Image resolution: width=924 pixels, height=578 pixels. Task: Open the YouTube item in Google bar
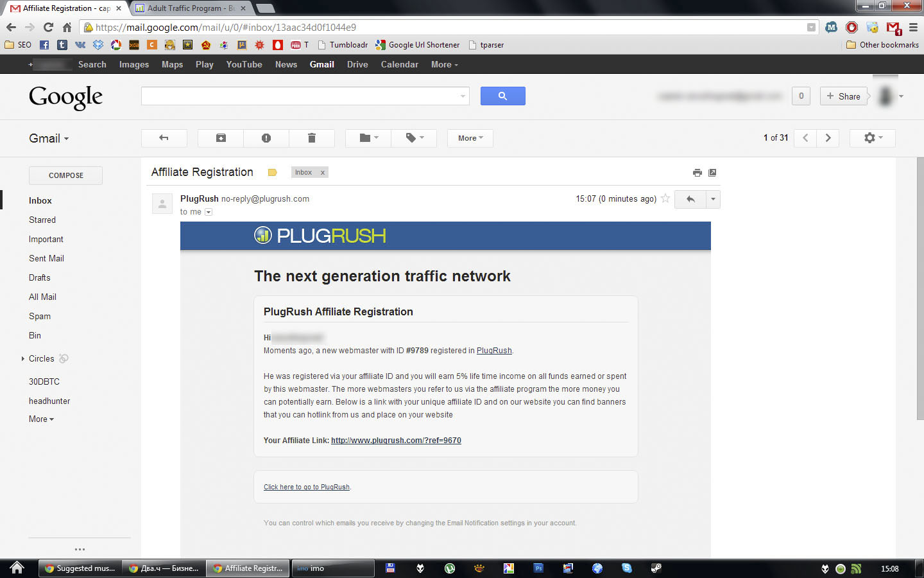(x=244, y=64)
